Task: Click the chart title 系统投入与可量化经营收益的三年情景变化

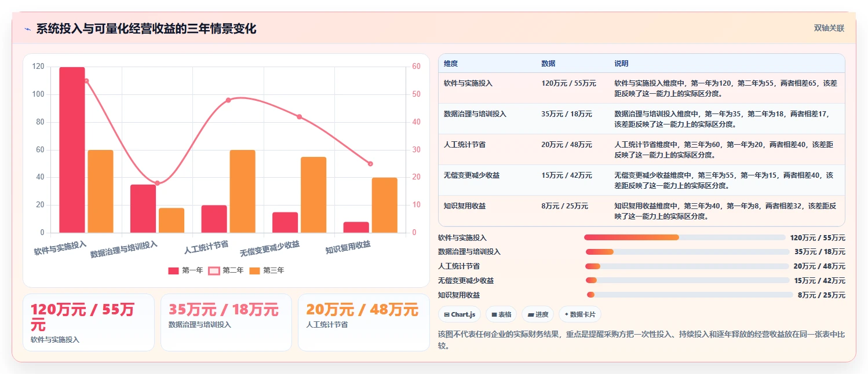Action: [x=146, y=29]
